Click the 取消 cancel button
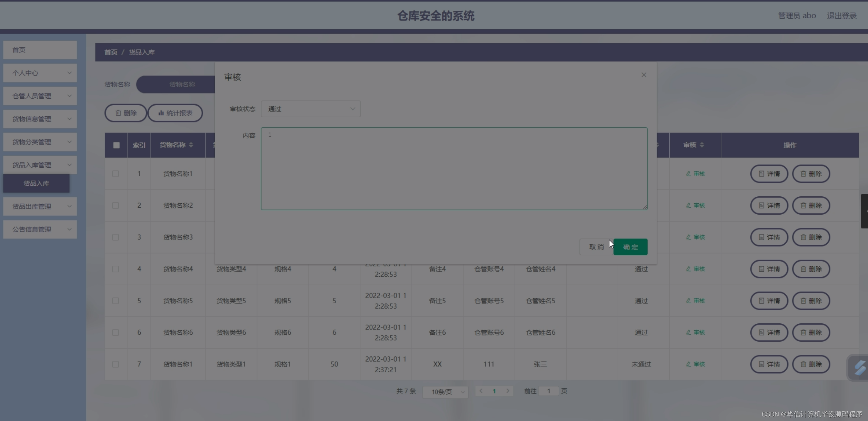 [596, 247]
